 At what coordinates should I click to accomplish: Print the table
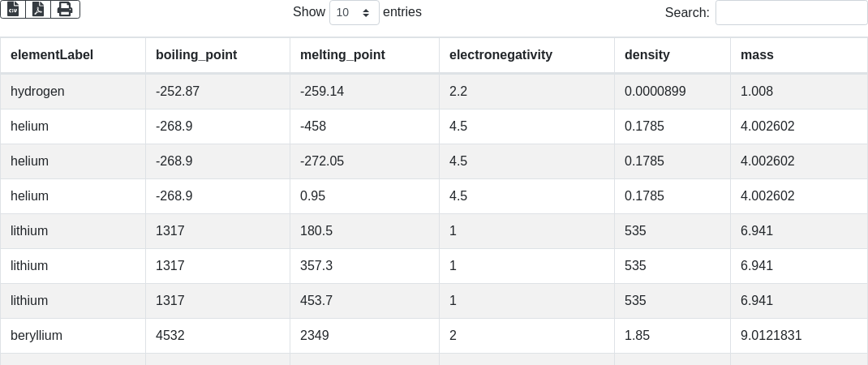tap(65, 9)
